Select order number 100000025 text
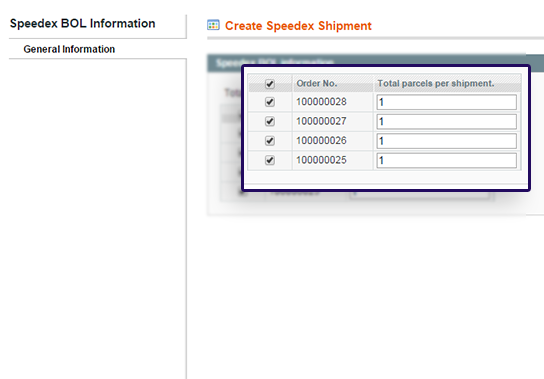This screenshot has width=544, height=379. click(321, 160)
